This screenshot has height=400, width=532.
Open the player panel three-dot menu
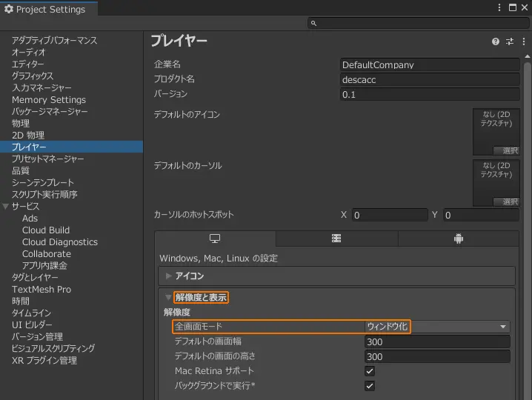(523, 42)
